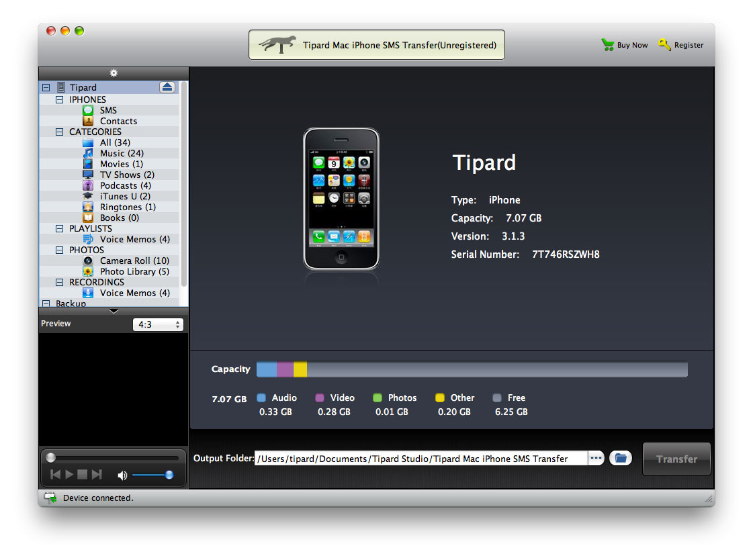Click the eject icon next to Tipard device

[167, 87]
